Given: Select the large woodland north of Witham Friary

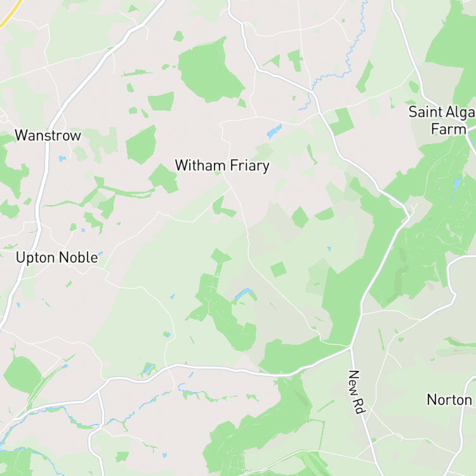Looking at the screenshot, I should [x=209, y=71].
